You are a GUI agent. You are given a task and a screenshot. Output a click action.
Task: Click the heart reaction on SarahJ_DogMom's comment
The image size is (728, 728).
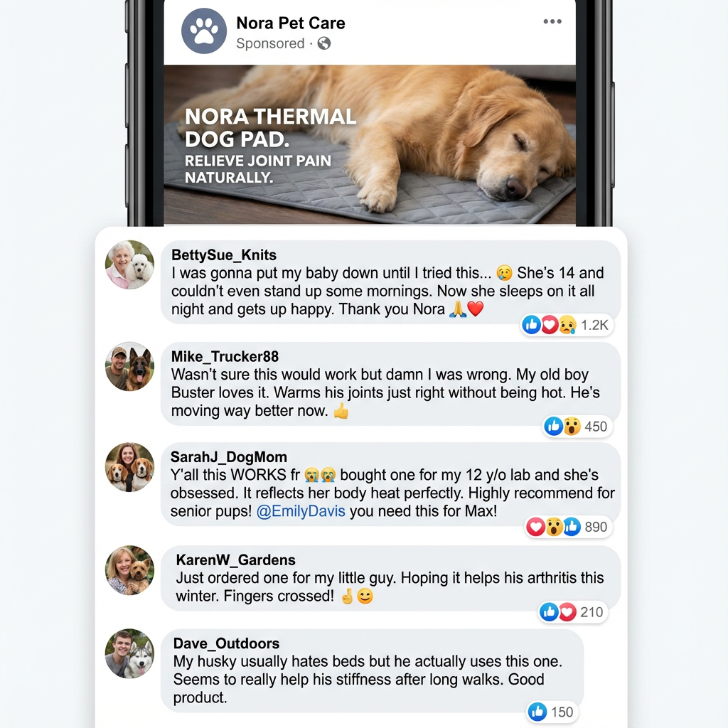[536, 527]
